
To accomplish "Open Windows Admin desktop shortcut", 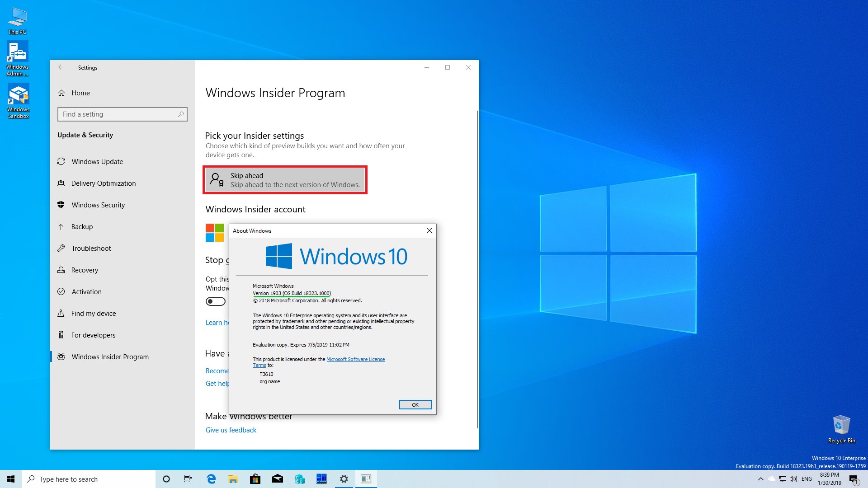I will (x=17, y=59).
